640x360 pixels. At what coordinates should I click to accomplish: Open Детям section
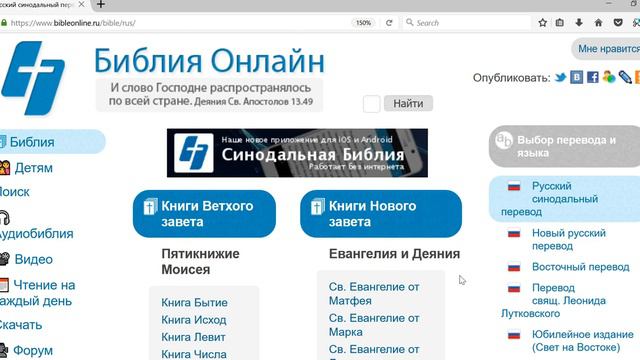[33, 168]
